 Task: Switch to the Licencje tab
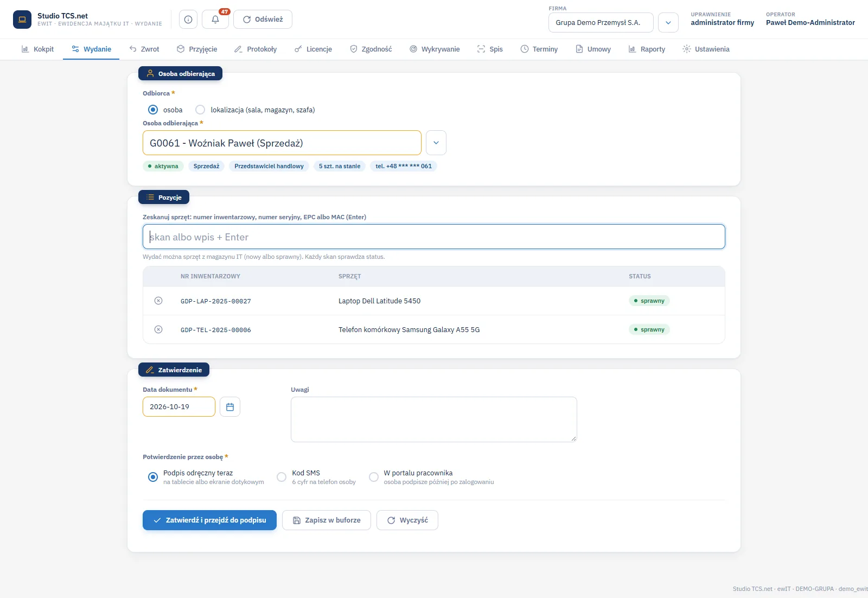point(313,49)
